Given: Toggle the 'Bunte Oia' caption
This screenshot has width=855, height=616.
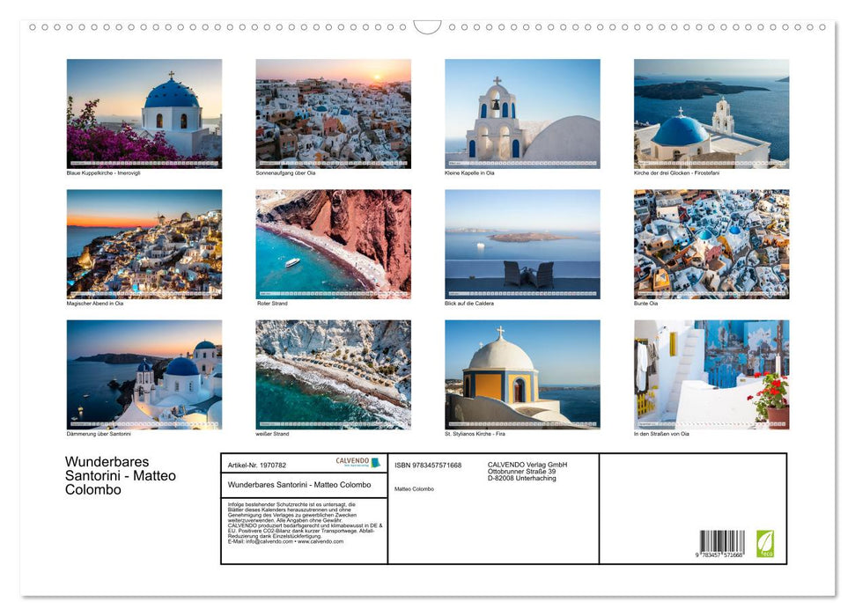Looking at the screenshot, I should click(645, 303).
